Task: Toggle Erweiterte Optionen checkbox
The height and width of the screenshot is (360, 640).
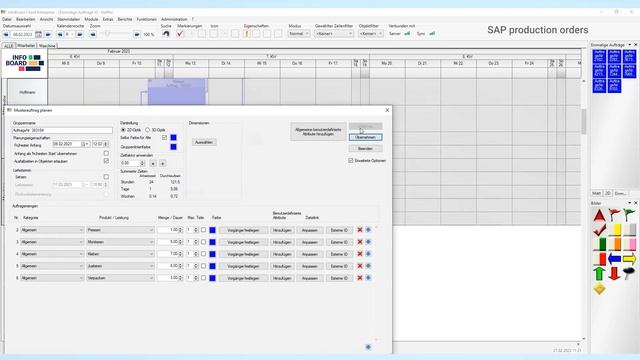Action: click(x=351, y=160)
